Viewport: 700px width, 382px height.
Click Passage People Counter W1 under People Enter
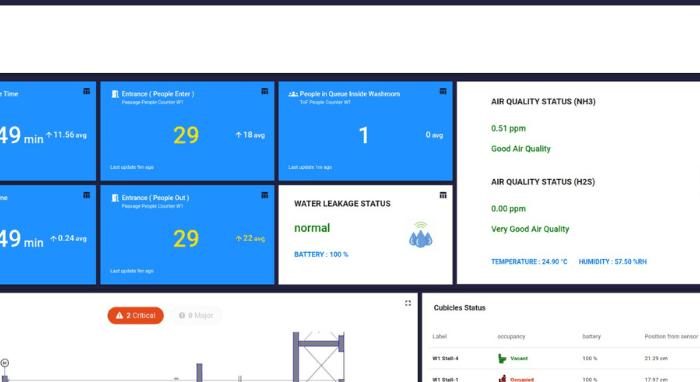(152, 103)
